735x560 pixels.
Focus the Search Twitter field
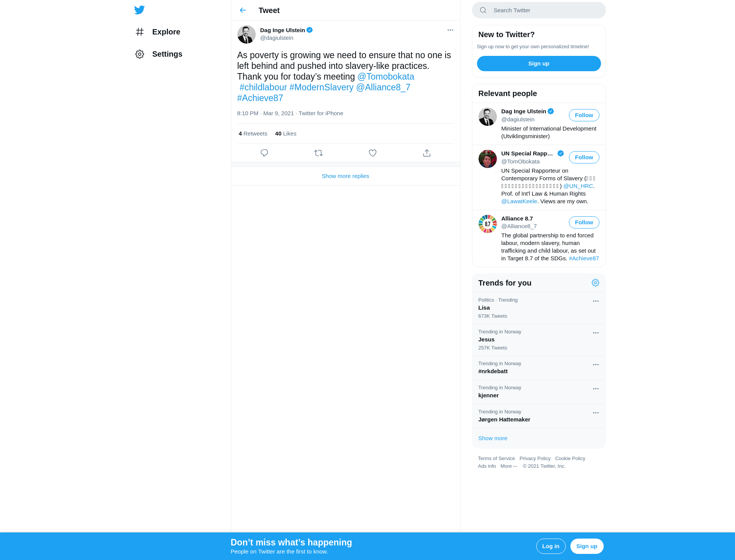(539, 10)
